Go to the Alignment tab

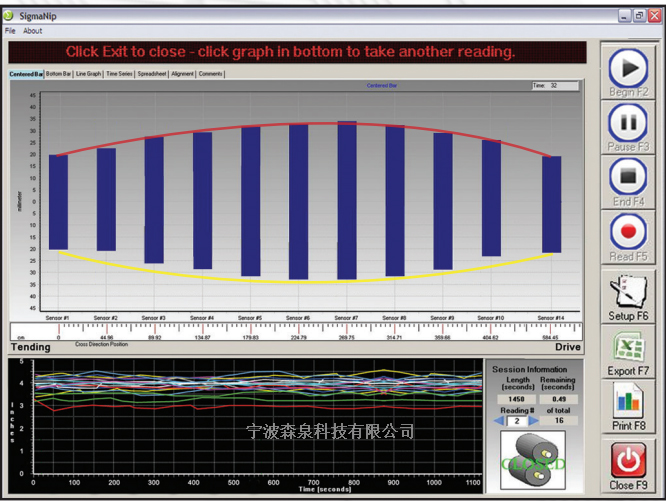click(x=183, y=74)
